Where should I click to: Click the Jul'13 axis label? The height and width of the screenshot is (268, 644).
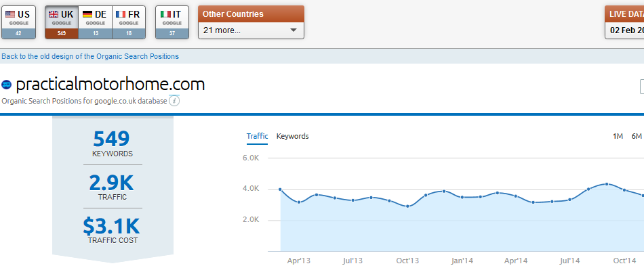pyautogui.click(x=353, y=261)
